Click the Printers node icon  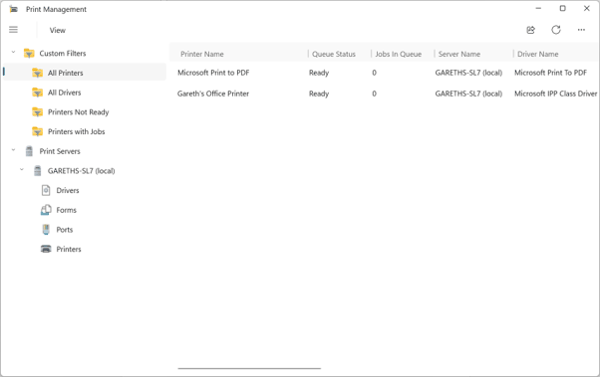click(x=46, y=249)
